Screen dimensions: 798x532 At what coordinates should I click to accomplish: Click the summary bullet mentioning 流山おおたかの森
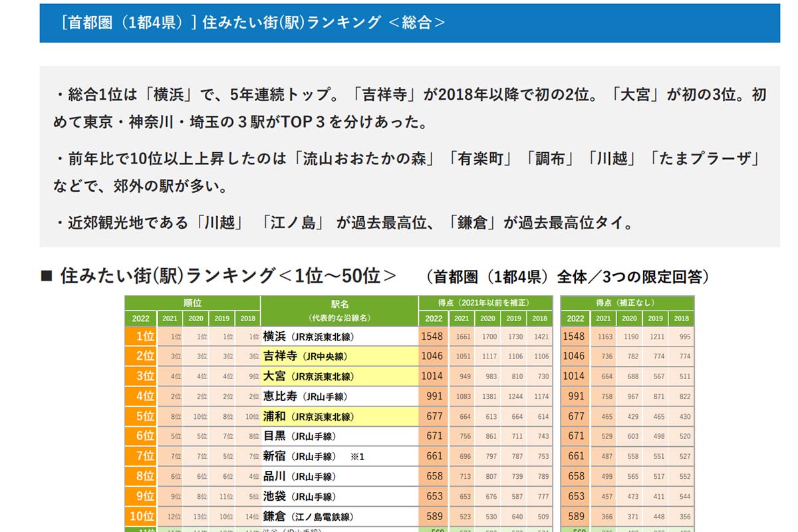409,172
